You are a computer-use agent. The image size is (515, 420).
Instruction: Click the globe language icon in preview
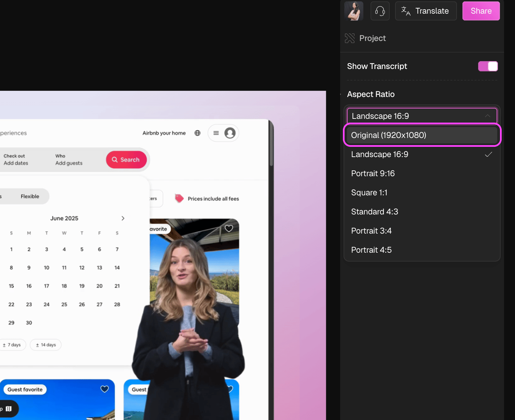tap(197, 133)
